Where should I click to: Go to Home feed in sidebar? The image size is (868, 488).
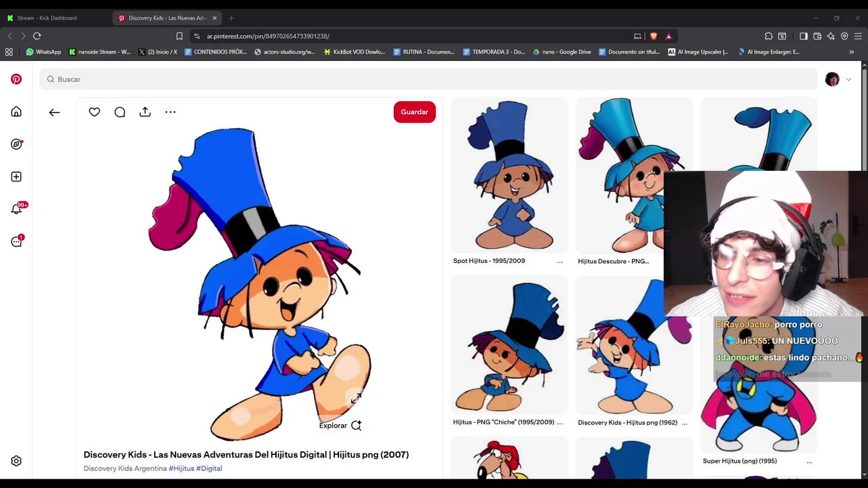click(16, 112)
